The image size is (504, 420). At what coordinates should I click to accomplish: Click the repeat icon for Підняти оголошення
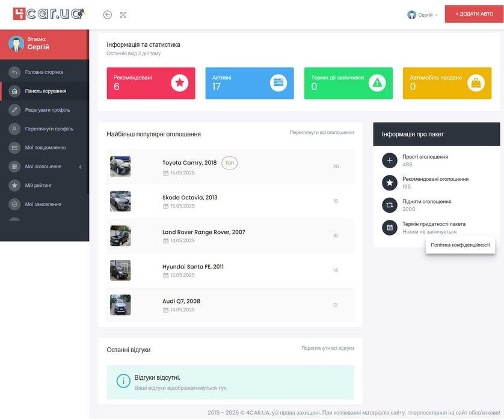click(390, 205)
